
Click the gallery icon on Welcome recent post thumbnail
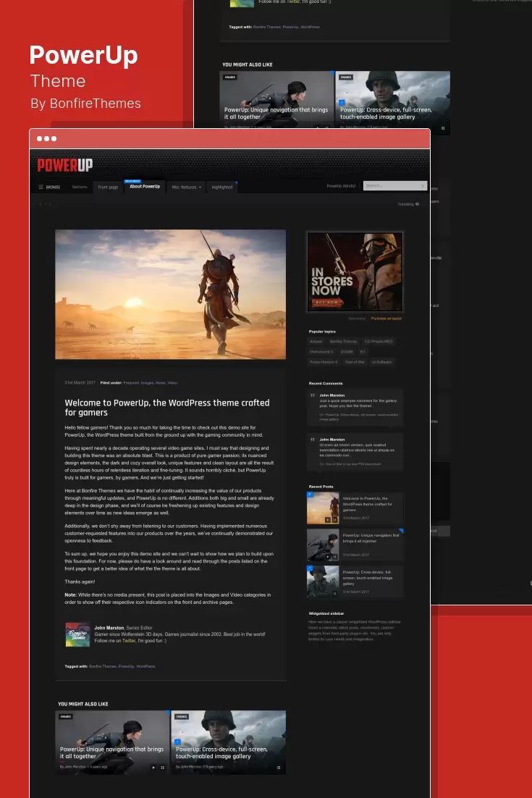pyautogui.click(x=334, y=520)
